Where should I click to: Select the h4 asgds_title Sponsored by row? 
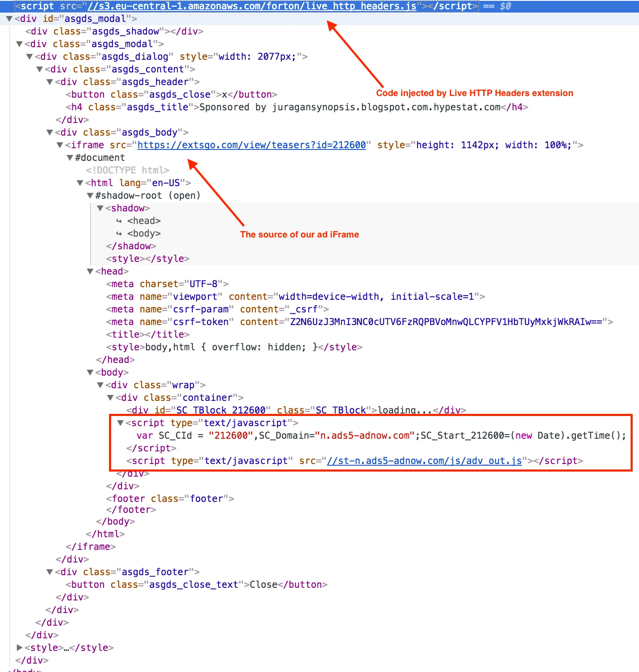click(x=297, y=107)
